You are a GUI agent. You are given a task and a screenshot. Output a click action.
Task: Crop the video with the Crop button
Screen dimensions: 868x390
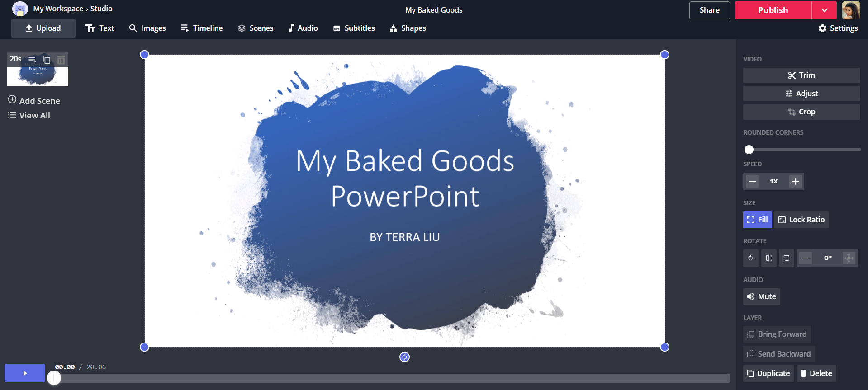click(802, 112)
